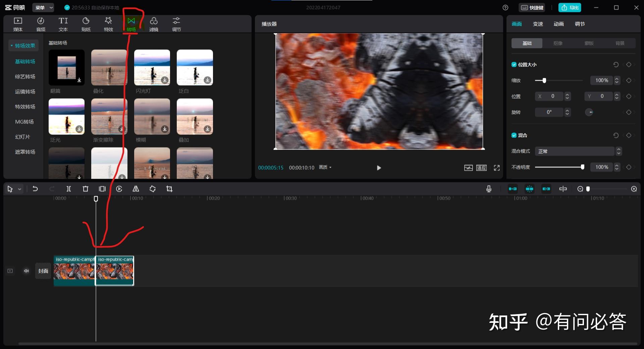Open the 混合模式 正常 dropdown
Screen dimensions: 644x349
click(578, 151)
